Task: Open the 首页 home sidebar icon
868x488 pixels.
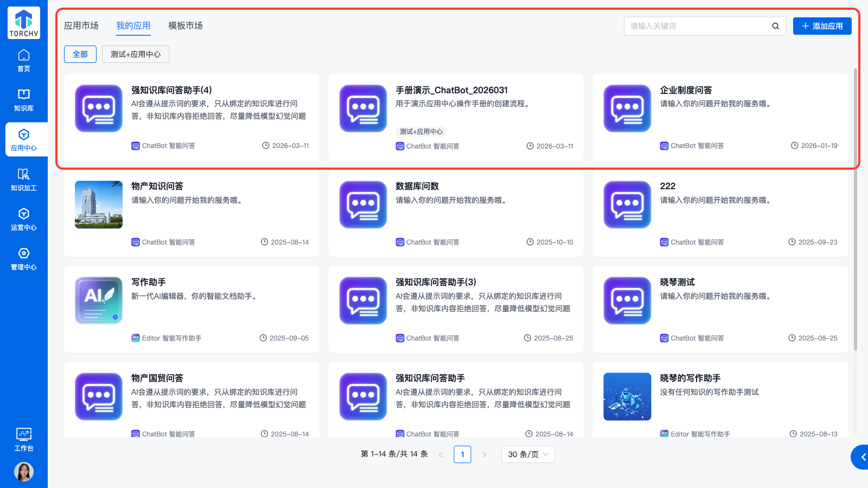Action: 24,60
